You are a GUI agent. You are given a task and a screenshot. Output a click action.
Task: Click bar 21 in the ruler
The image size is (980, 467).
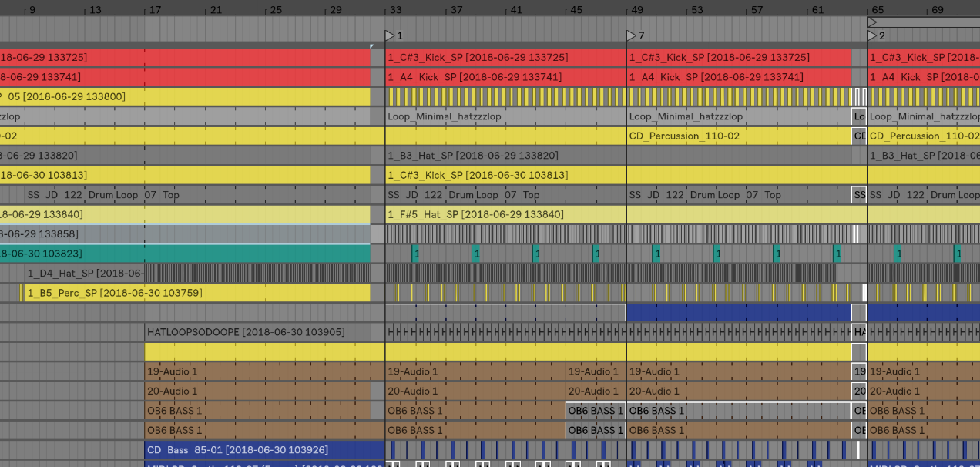tap(216, 10)
